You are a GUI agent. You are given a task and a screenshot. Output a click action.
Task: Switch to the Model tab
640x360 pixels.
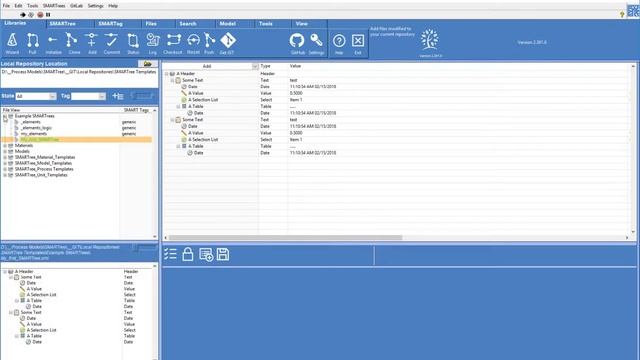[227, 24]
